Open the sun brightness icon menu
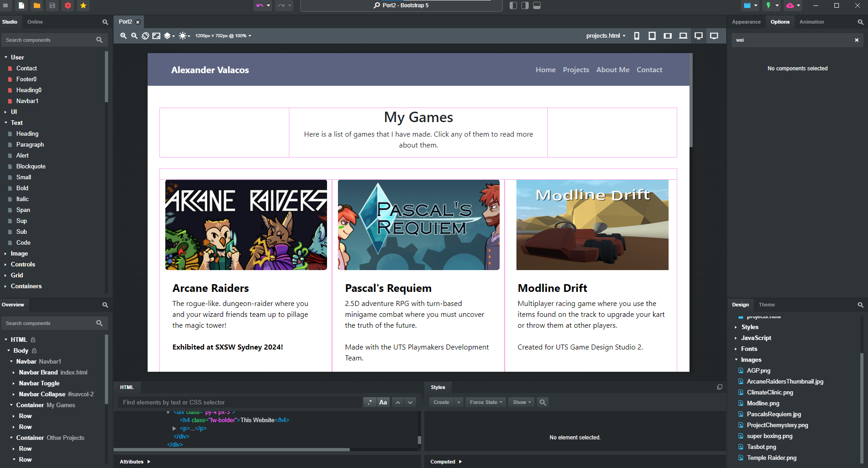Image resolution: width=868 pixels, height=468 pixels. 184,36
